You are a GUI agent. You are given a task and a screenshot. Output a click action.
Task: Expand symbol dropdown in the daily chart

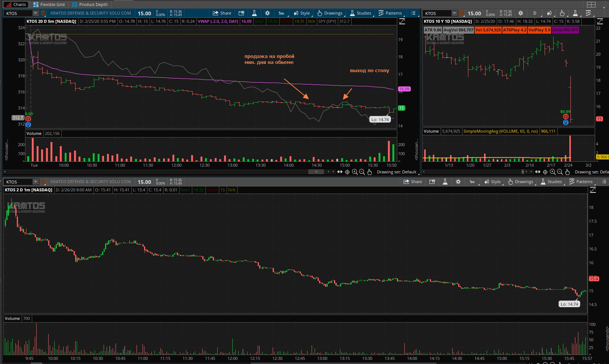(x=455, y=13)
